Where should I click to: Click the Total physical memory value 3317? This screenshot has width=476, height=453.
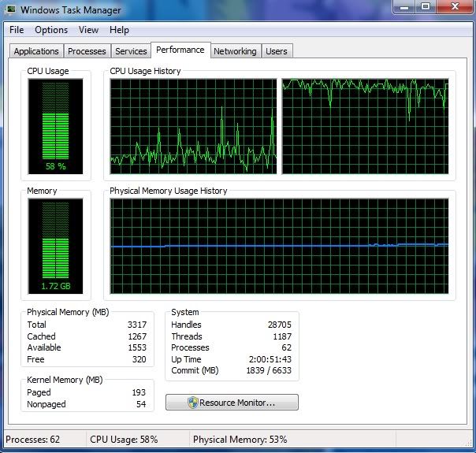coord(137,325)
